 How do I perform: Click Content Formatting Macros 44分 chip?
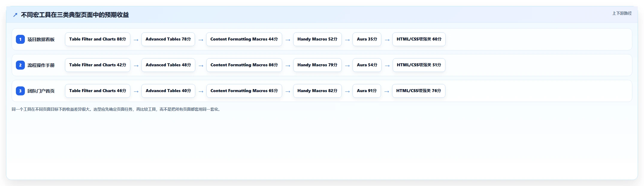coord(244,39)
